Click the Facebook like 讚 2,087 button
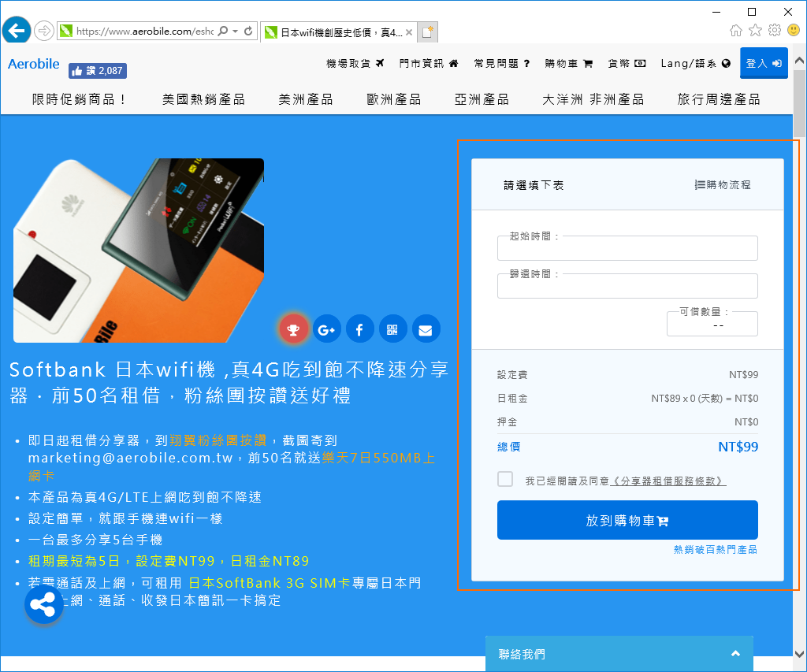807x672 pixels. pos(98,70)
